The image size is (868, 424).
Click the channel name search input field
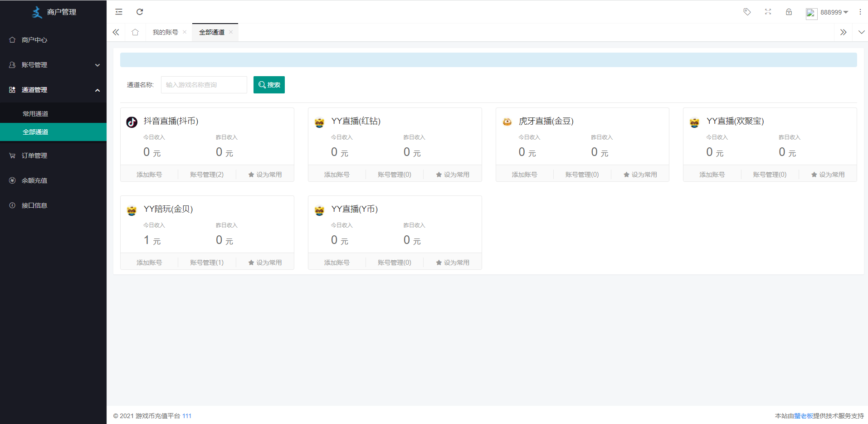pyautogui.click(x=204, y=84)
